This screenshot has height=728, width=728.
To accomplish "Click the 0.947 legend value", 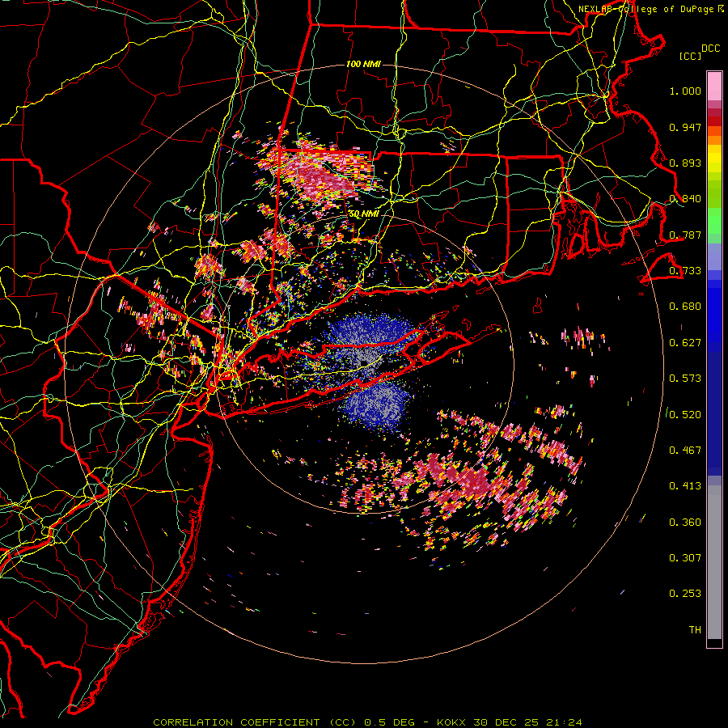I will 685,127.
